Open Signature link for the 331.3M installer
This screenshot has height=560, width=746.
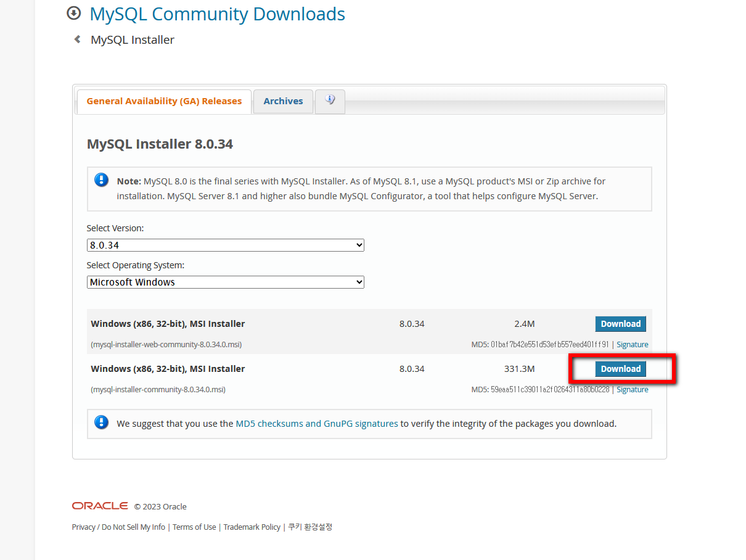[x=633, y=389]
